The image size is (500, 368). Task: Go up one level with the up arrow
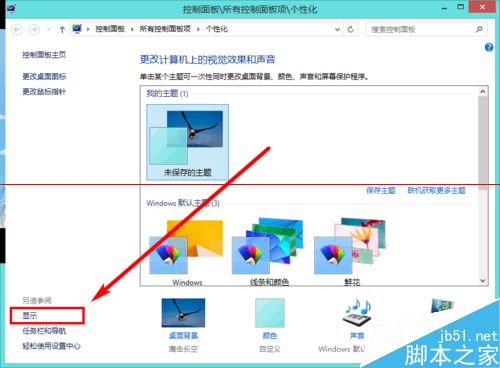pos(62,30)
